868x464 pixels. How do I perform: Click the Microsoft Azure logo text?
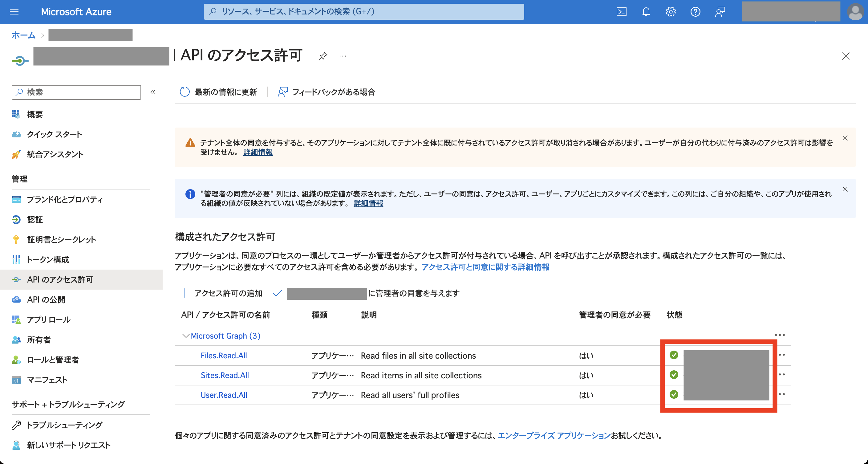click(76, 12)
